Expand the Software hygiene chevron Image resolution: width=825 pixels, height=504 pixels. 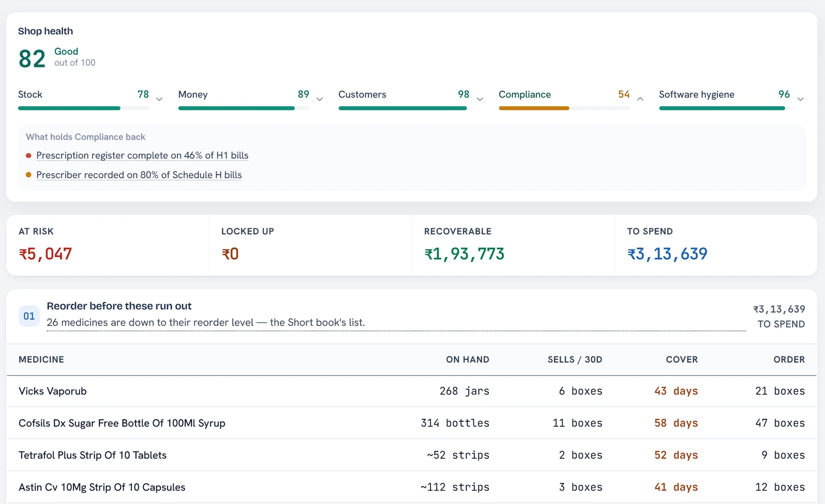coord(800,99)
